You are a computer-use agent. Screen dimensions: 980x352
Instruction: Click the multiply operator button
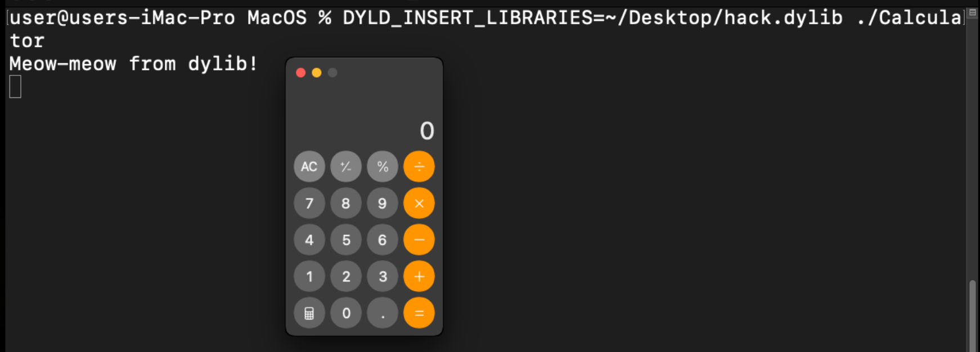point(419,203)
